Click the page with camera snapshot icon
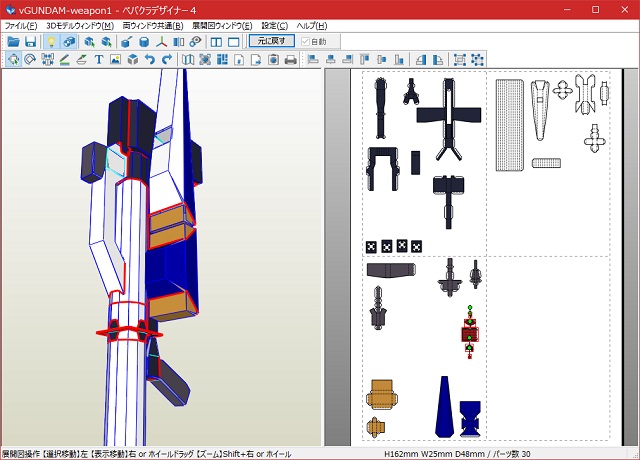Screen dimensions: 640x460 point(273,60)
